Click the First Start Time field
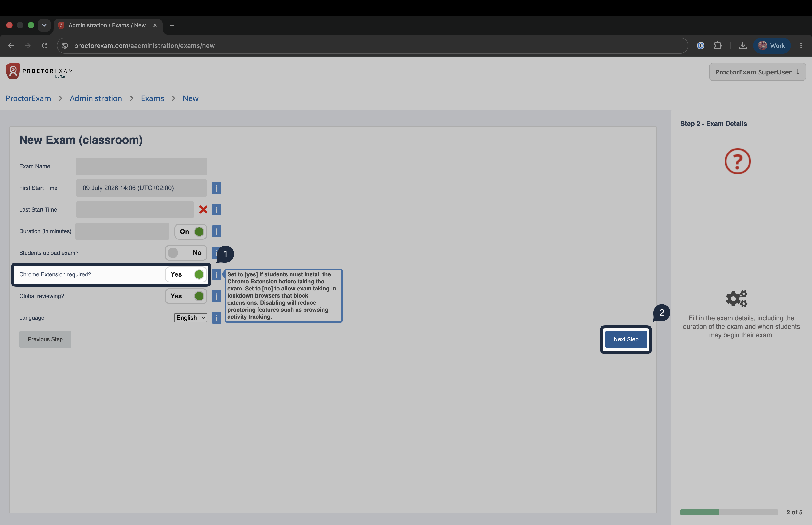This screenshot has width=812, height=525. [141, 188]
